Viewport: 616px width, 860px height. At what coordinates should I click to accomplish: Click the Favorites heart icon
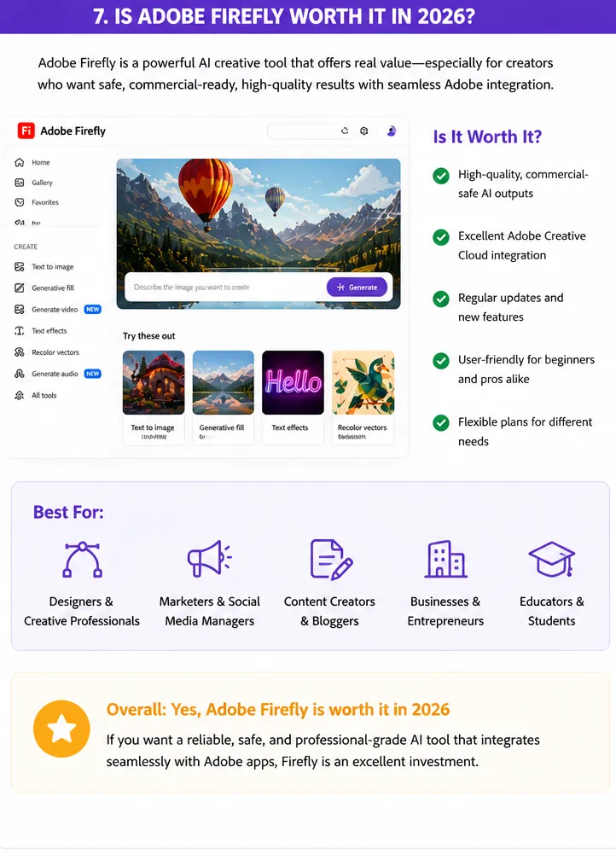[20, 202]
